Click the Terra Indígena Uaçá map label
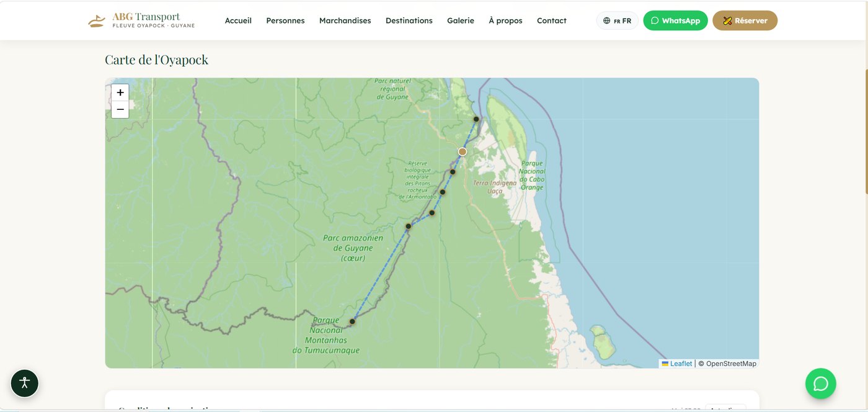 495,187
